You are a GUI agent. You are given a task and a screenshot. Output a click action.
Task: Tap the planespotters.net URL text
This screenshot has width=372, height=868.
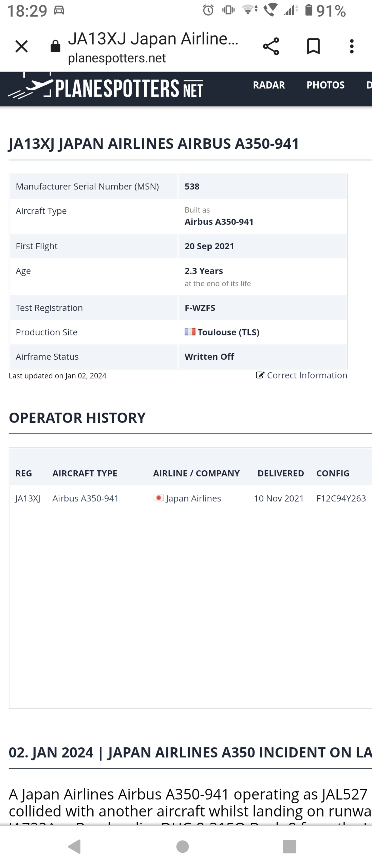(117, 58)
